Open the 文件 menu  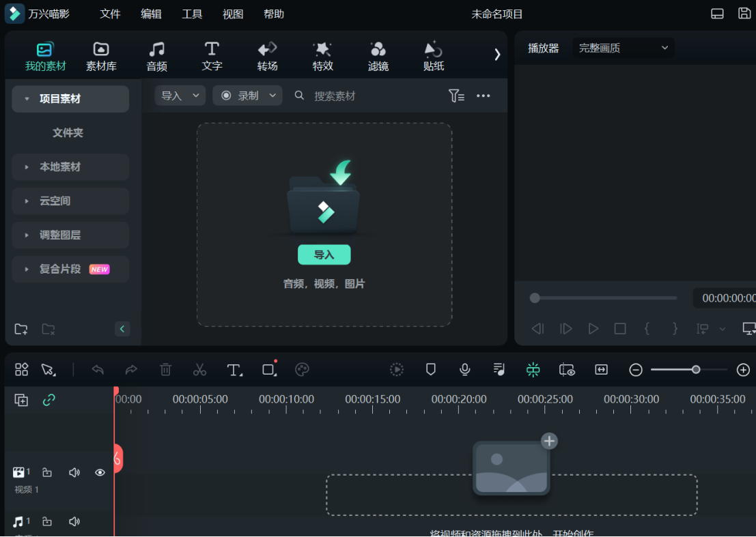[x=110, y=14]
